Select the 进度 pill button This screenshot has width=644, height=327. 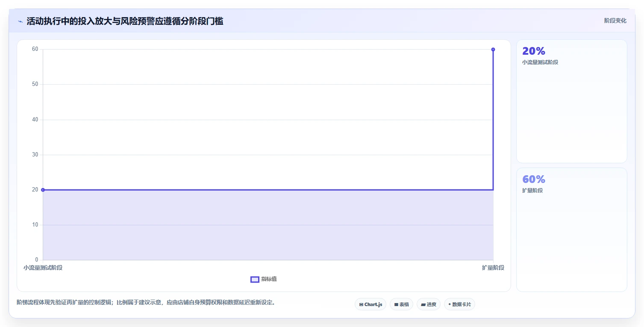(x=429, y=304)
